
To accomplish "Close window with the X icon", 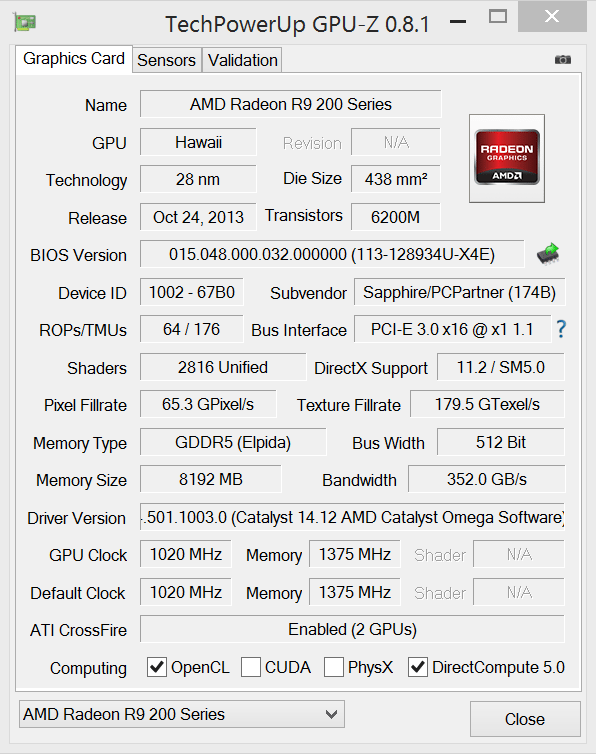I will (552, 16).
